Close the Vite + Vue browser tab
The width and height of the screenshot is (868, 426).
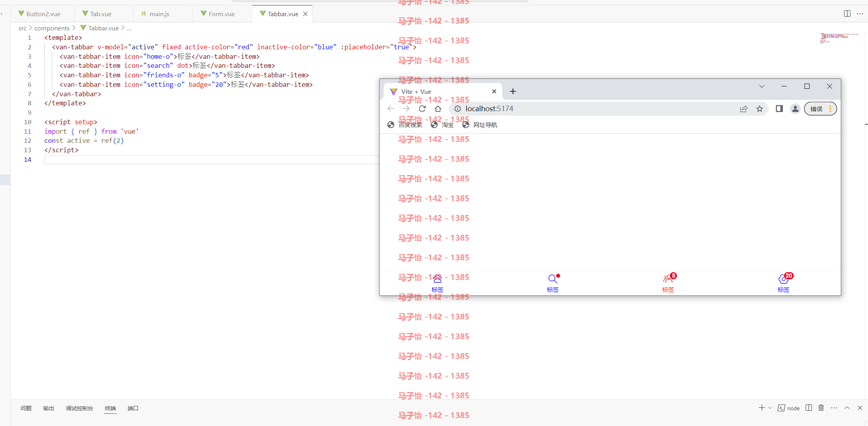coord(494,92)
